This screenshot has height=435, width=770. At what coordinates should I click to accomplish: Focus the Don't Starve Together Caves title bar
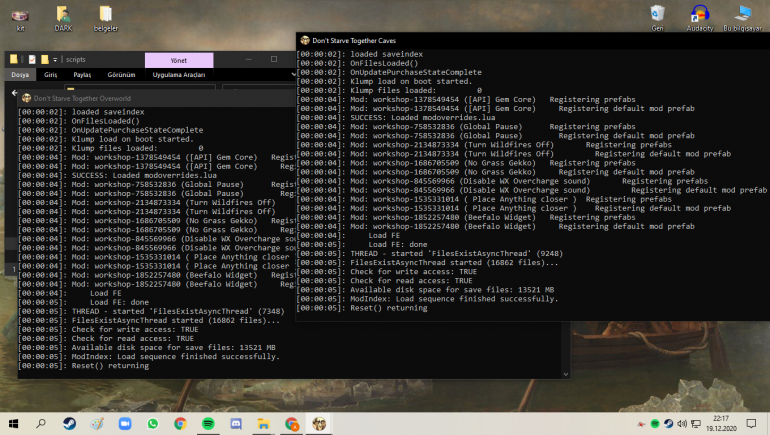[x=450, y=40]
